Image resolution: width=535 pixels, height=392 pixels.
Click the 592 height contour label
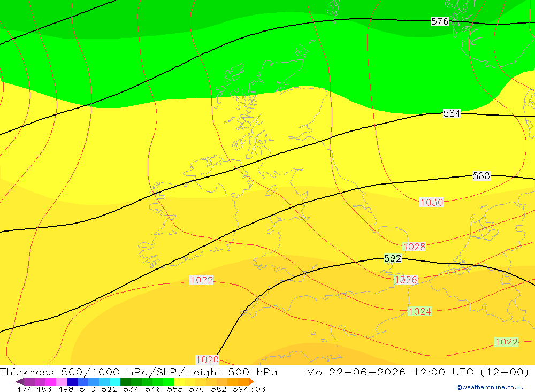393,258
